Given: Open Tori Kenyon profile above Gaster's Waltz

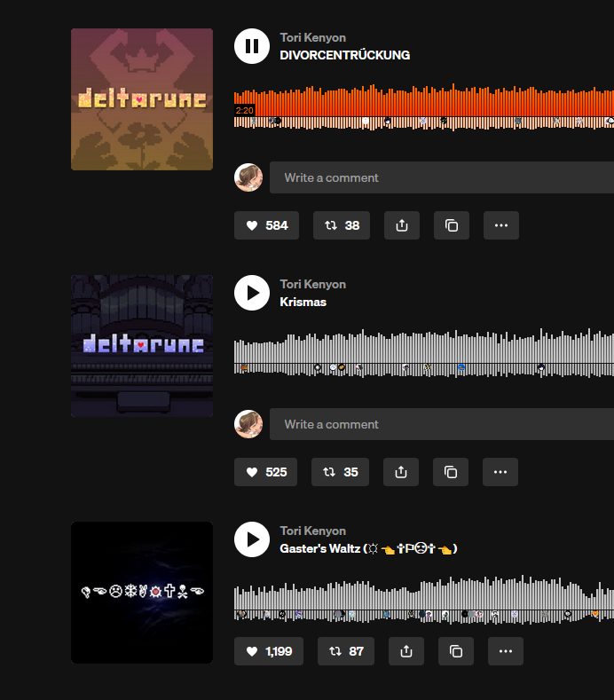Looking at the screenshot, I should coord(313,531).
